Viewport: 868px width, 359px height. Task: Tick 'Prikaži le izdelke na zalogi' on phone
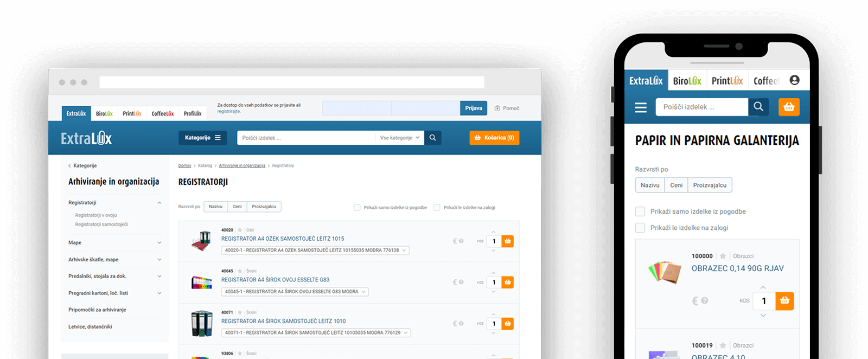click(x=640, y=228)
